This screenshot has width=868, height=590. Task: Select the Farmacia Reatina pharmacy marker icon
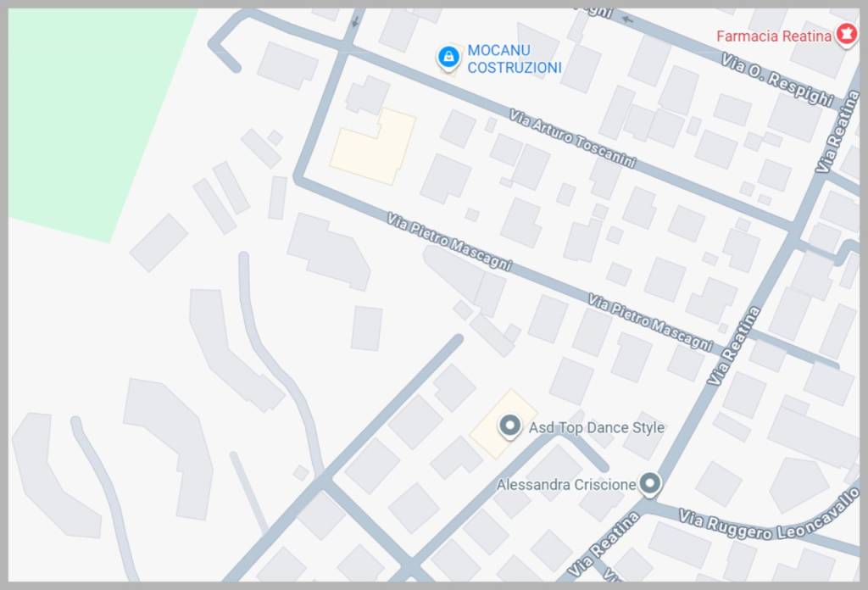pyautogui.click(x=846, y=35)
